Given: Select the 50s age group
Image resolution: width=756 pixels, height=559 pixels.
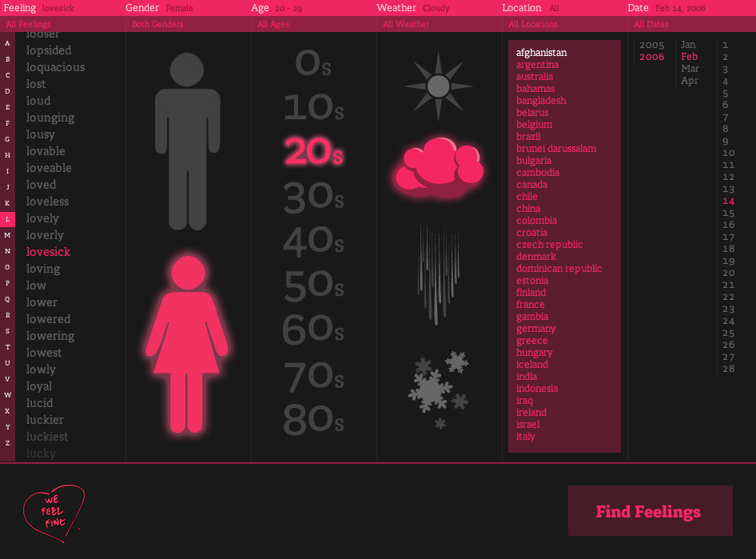Looking at the screenshot, I should (x=313, y=287).
